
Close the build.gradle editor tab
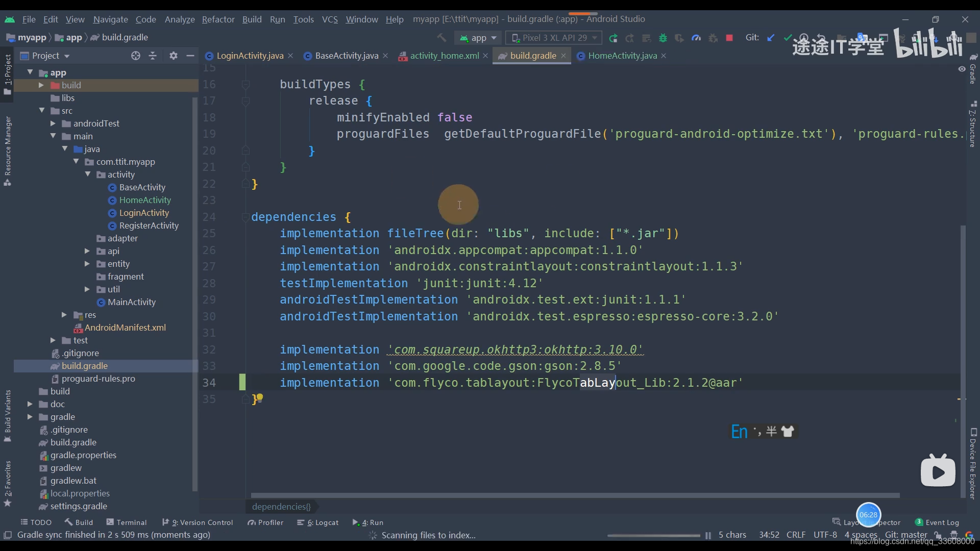point(563,56)
